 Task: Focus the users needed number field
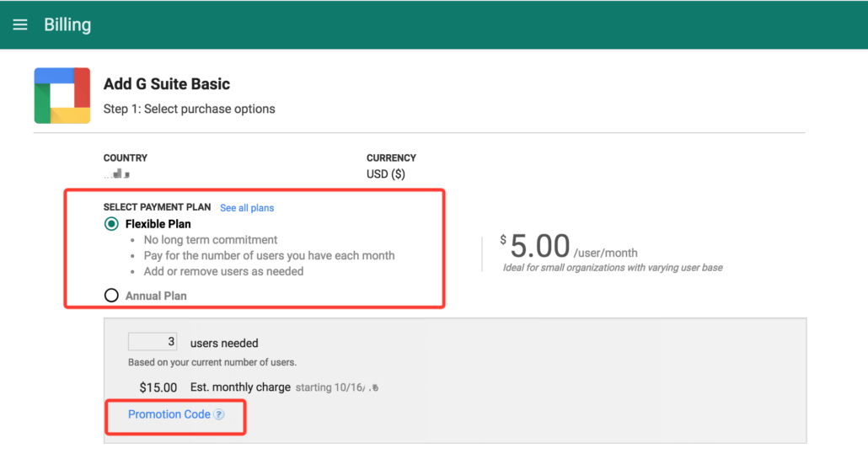click(153, 342)
